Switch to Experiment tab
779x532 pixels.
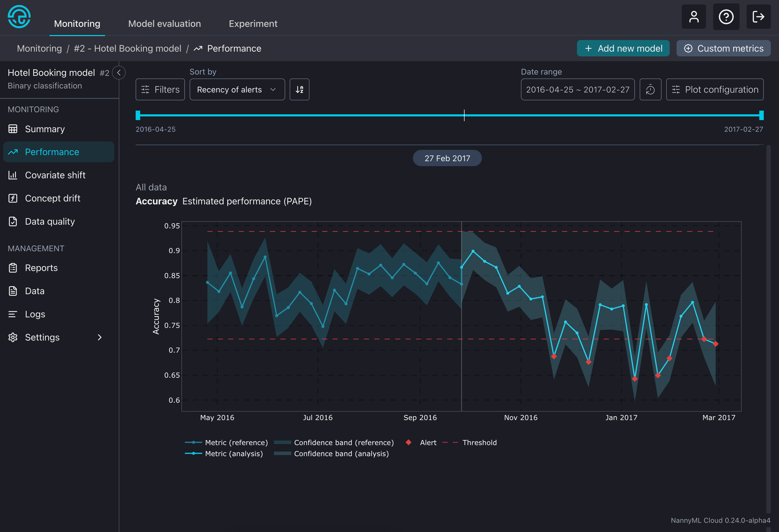253,24
